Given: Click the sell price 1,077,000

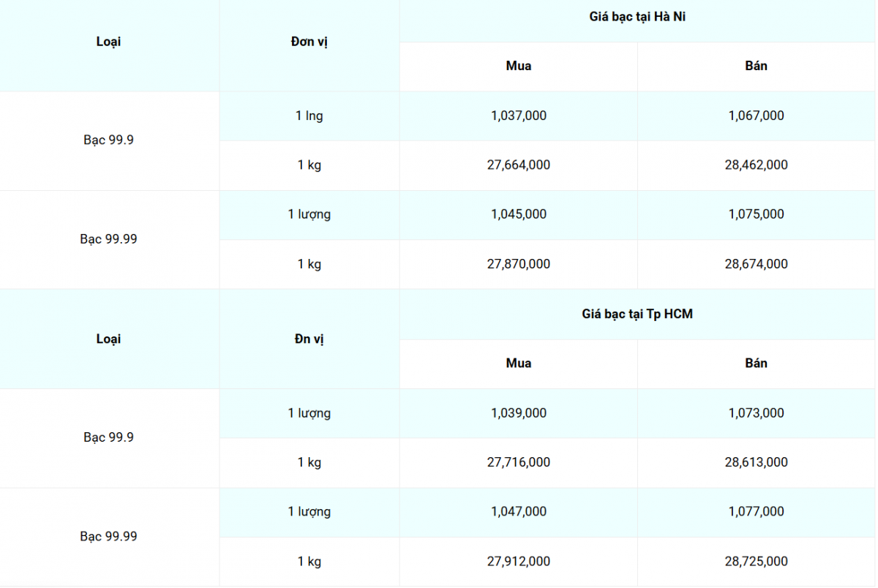Looking at the screenshot, I should pos(756,512).
